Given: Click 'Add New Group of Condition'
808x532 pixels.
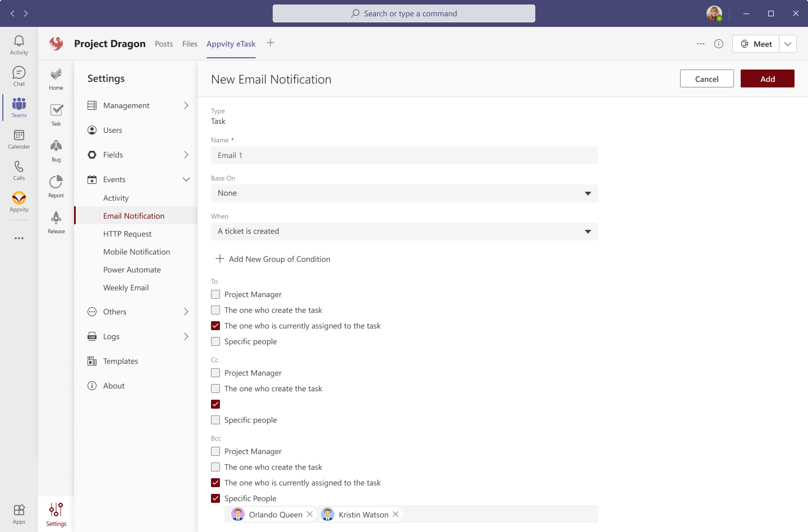Looking at the screenshot, I should point(273,258).
